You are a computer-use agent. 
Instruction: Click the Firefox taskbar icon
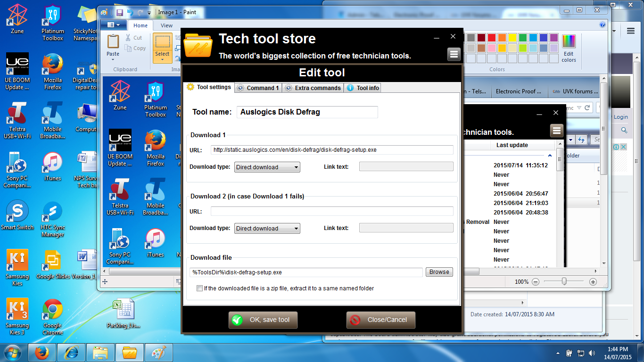42,352
